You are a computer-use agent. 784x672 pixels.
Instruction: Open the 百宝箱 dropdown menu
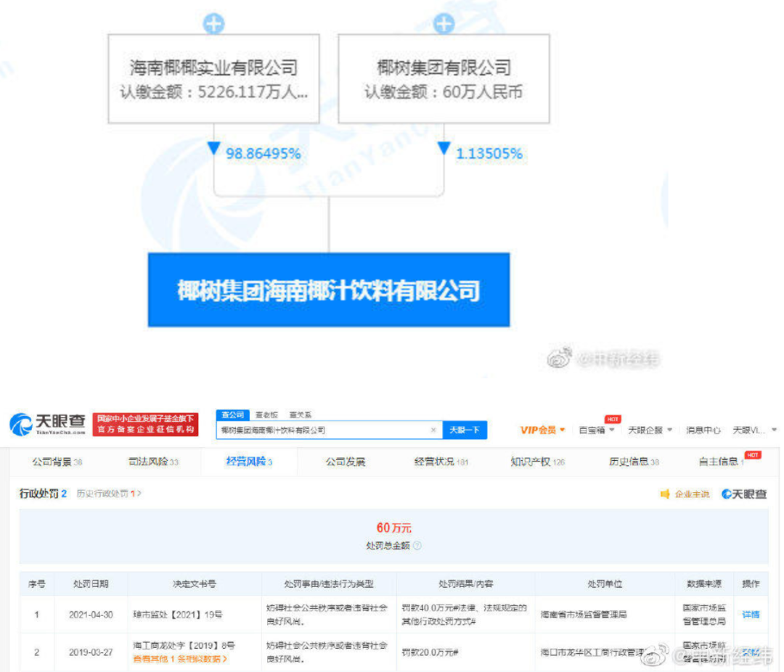coord(597,430)
